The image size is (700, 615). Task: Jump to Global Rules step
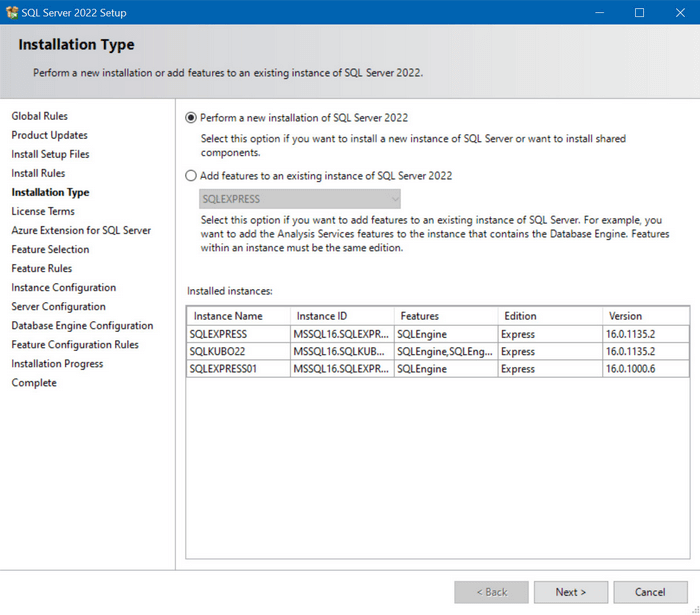point(40,117)
